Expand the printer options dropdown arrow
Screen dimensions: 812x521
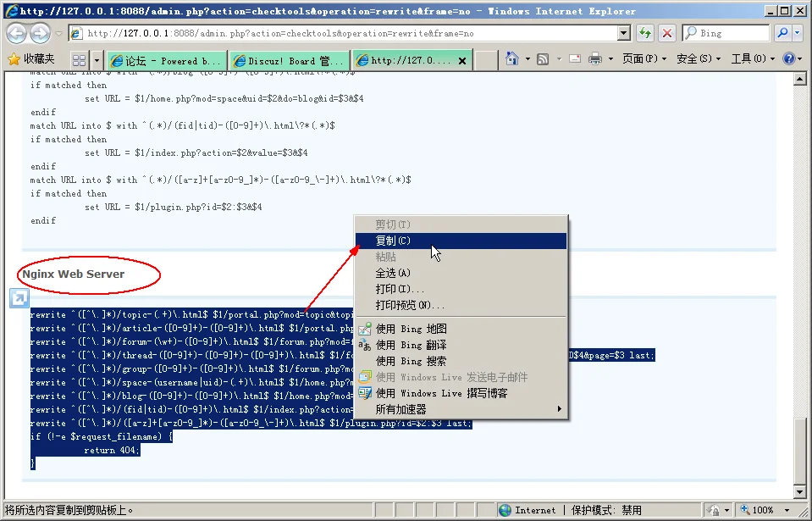click(x=610, y=59)
